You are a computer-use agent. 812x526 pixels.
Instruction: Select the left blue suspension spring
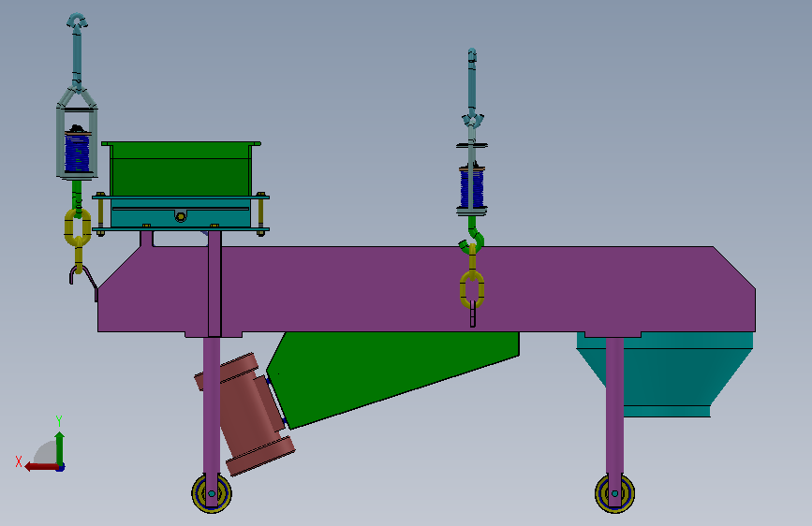click(77, 153)
